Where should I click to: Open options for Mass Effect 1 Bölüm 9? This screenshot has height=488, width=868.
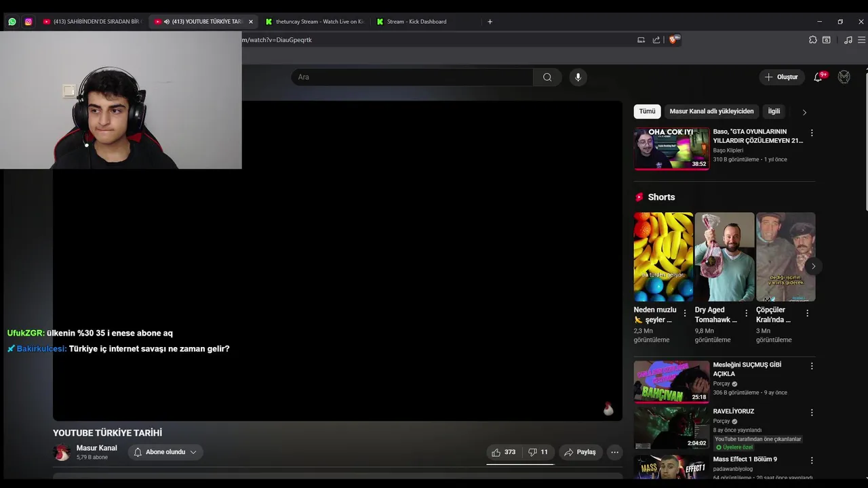click(812, 460)
